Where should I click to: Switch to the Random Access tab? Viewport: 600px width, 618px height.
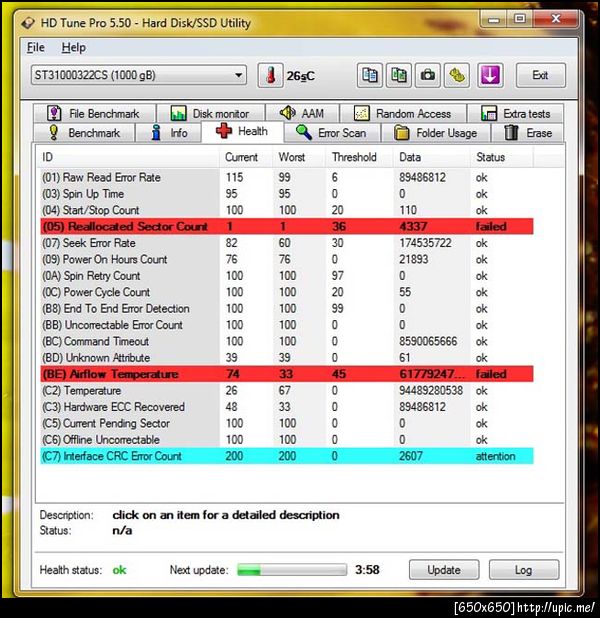point(403,114)
